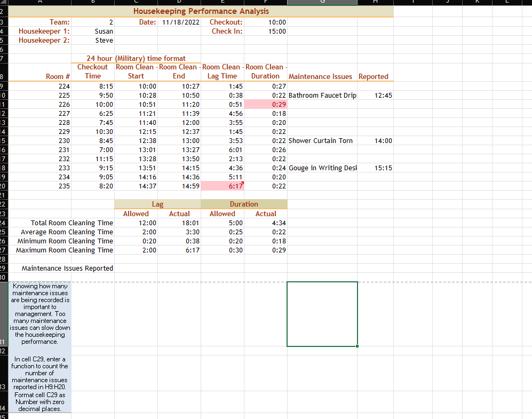Viewport: 532px width, 419px height.
Task: Click cell C29 next to Maintenance Issues Reported
Action: coord(136,268)
